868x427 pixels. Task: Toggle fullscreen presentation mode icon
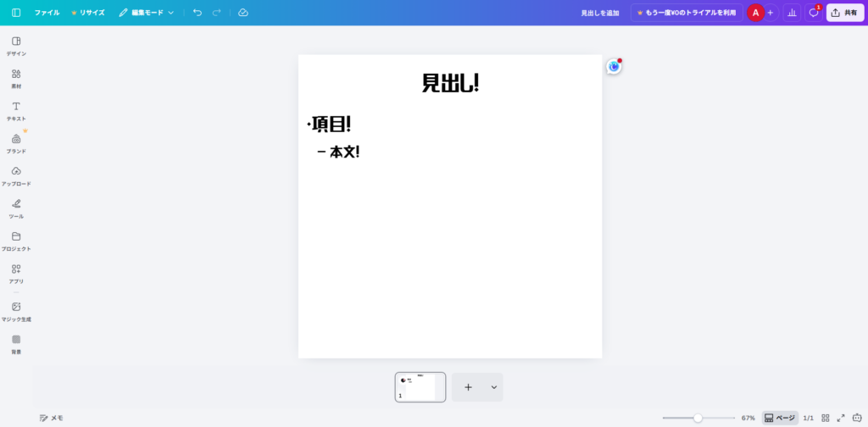[x=841, y=418]
